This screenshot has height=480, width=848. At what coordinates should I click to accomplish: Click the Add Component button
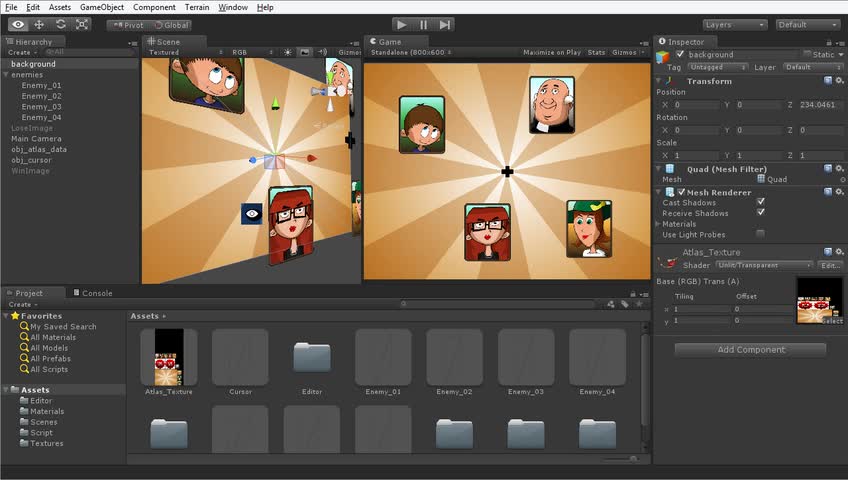point(750,350)
